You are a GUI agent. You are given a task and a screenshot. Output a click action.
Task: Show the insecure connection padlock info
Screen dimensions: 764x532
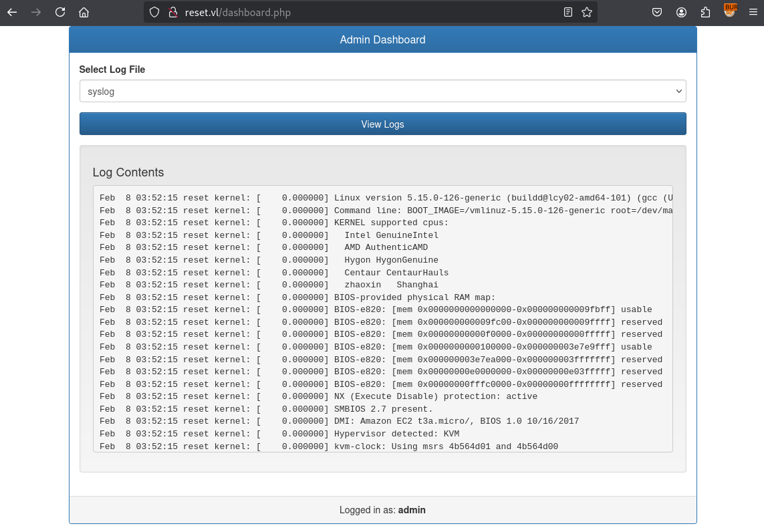[173, 12]
